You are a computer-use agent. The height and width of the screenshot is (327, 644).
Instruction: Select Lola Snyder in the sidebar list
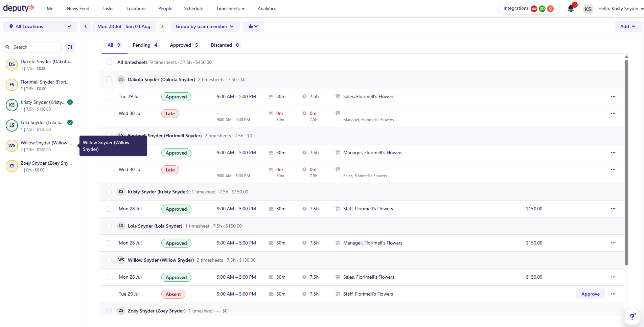40,125
